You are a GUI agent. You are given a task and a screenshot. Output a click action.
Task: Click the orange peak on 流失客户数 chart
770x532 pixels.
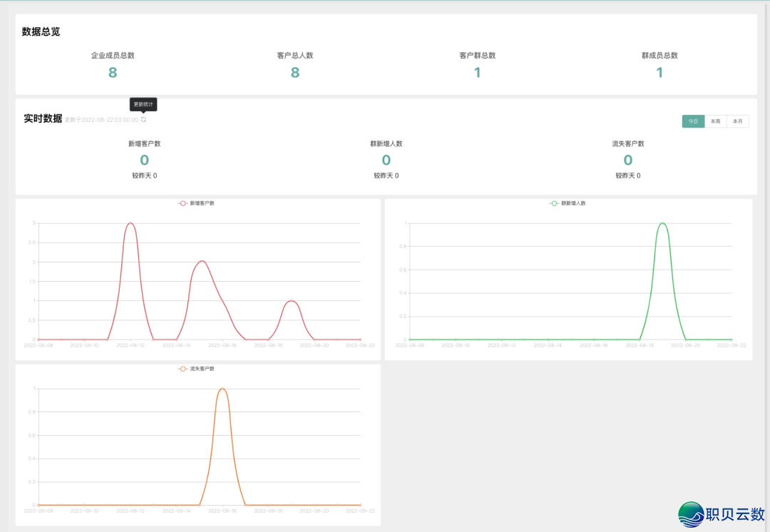(x=222, y=389)
